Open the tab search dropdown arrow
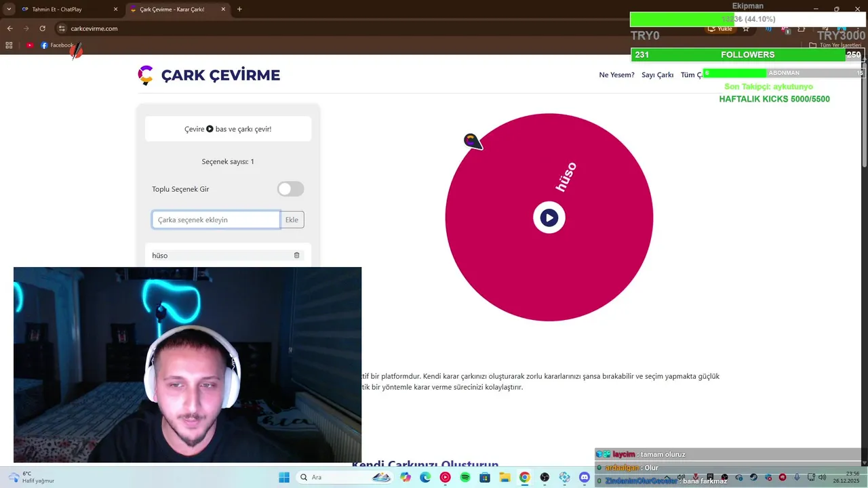868x488 pixels. point(9,9)
